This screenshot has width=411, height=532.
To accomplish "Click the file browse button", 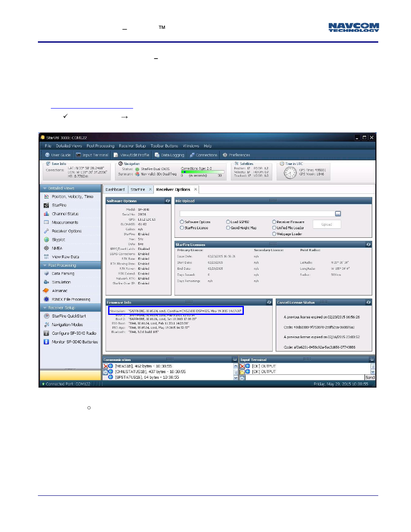I will click(338, 214).
